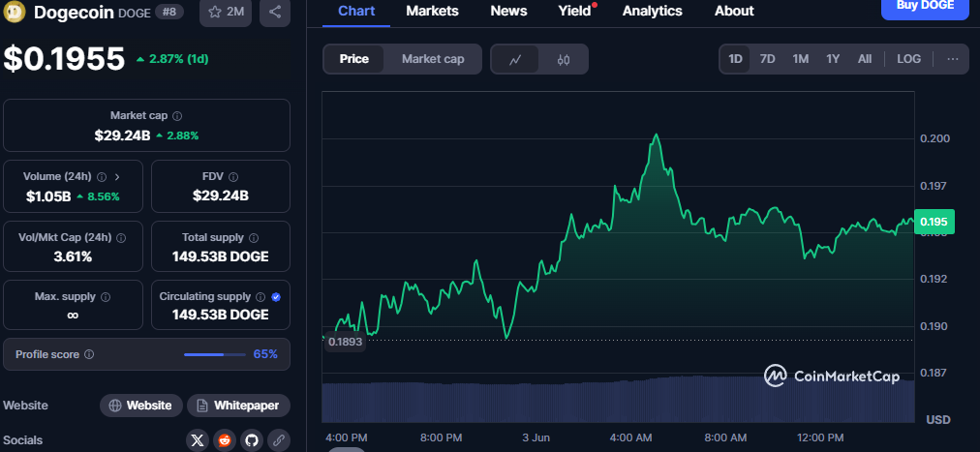Image resolution: width=980 pixels, height=452 pixels.
Task: Click Volume (24h) info icon
Action: coord(102,177)
